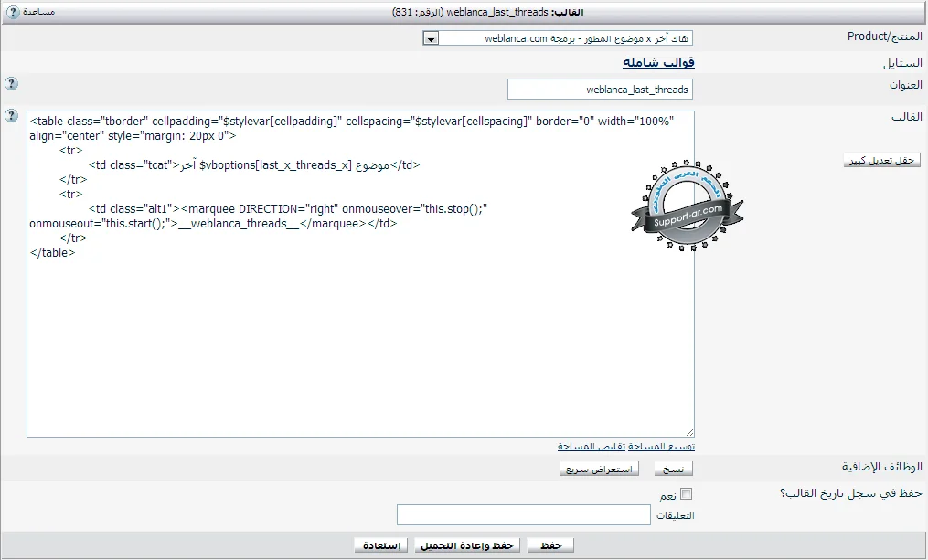928x560 pixels.
Task: Click the textarea resize grip corner
Action: tap(689, 432)
